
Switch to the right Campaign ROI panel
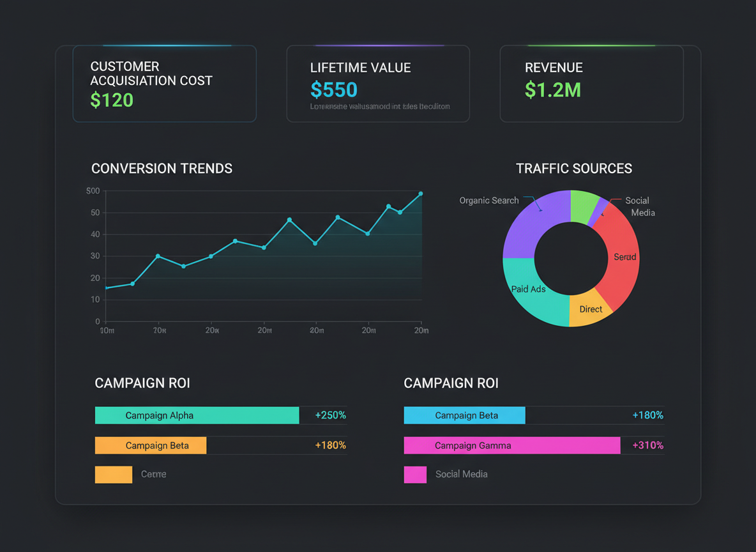pos(451,383)
